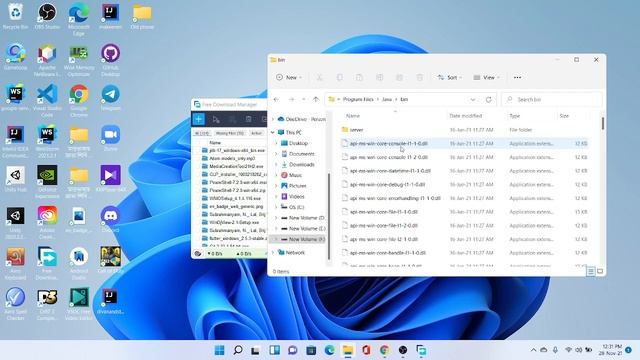
Task: Click the Copy icon in Explorer toolbar
Action: click(339, 77)
